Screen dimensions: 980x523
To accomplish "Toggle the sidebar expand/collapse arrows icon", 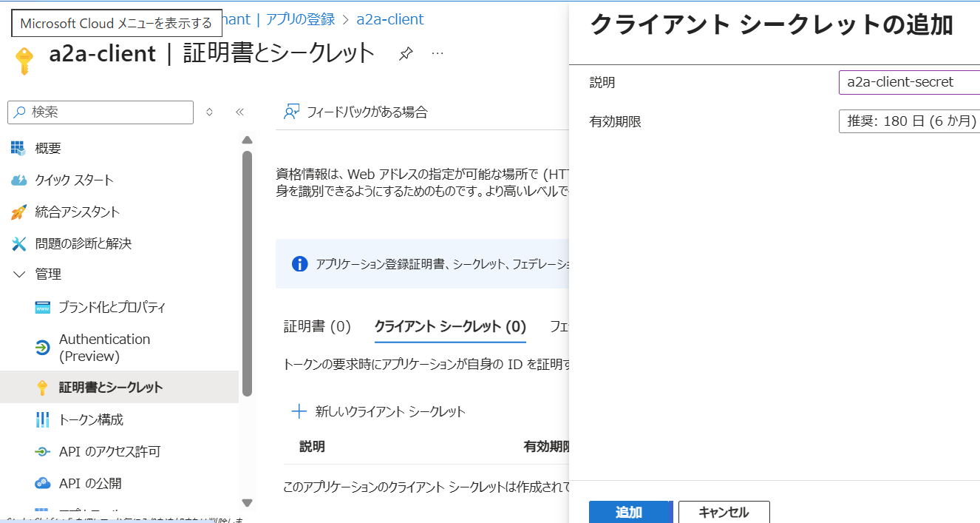I will click(x=209, y=112).
